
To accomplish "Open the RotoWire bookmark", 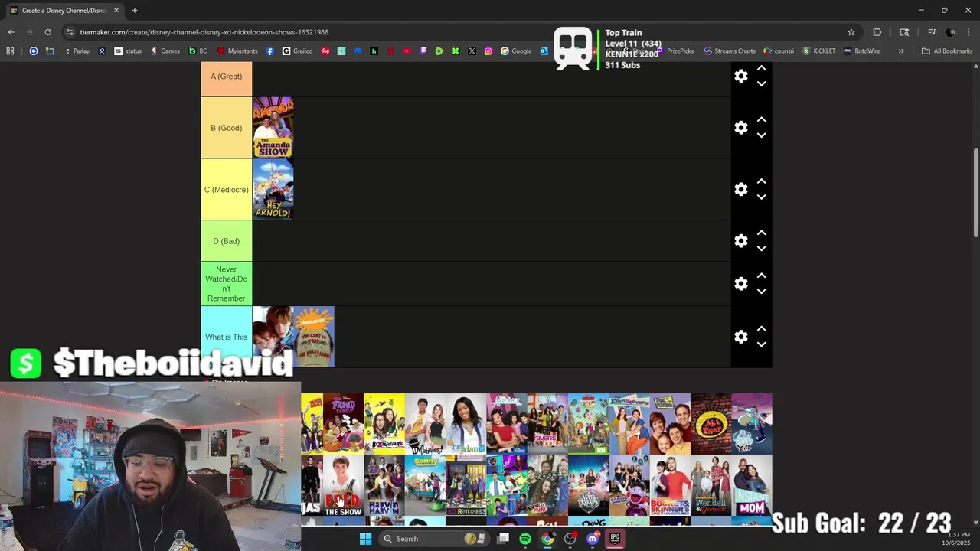I will pyautogui.click(x=862, y=51).
